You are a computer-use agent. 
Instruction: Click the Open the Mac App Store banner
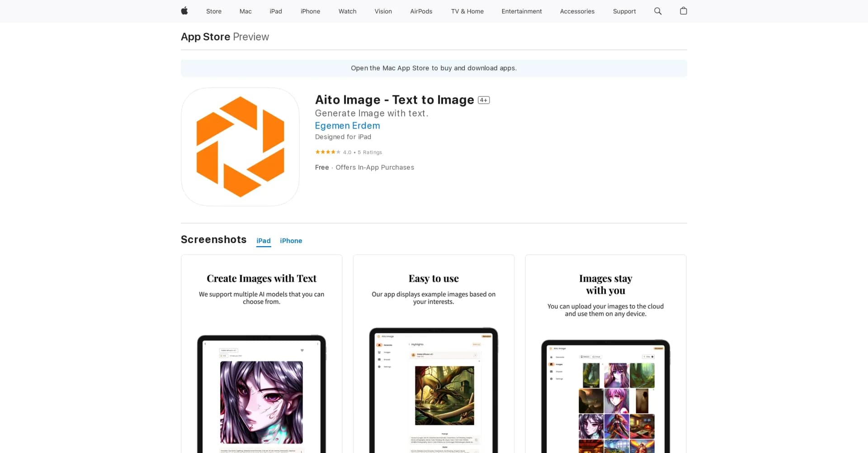434,68
